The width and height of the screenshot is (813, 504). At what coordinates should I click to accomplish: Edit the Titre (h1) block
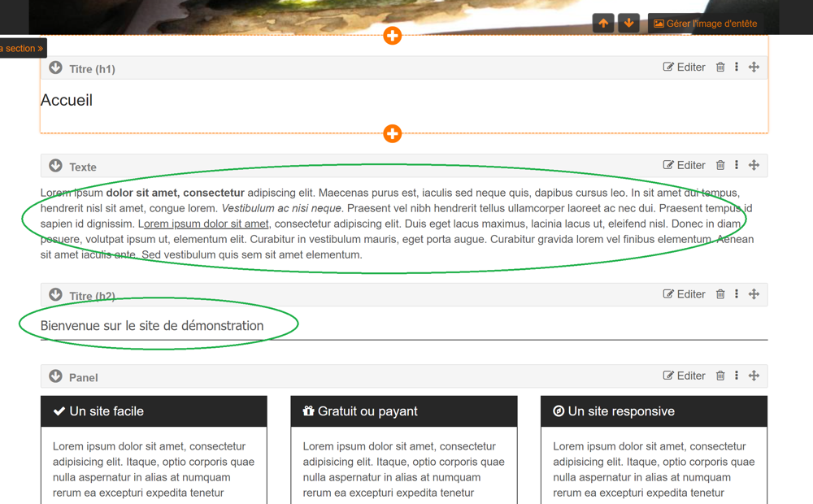pos(684,67)
